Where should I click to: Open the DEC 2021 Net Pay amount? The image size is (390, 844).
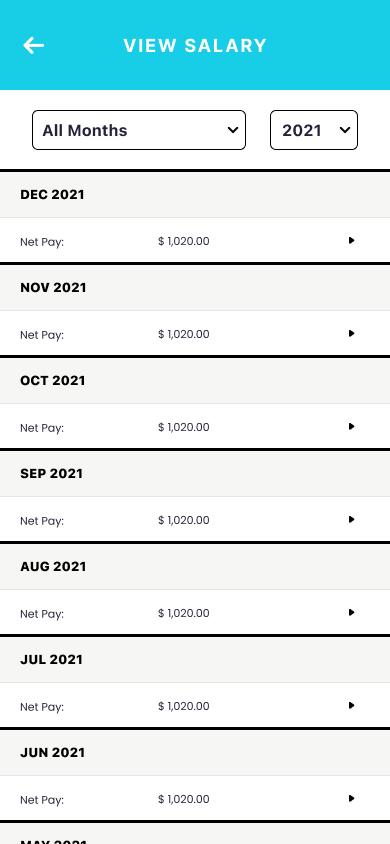(184, 241)
